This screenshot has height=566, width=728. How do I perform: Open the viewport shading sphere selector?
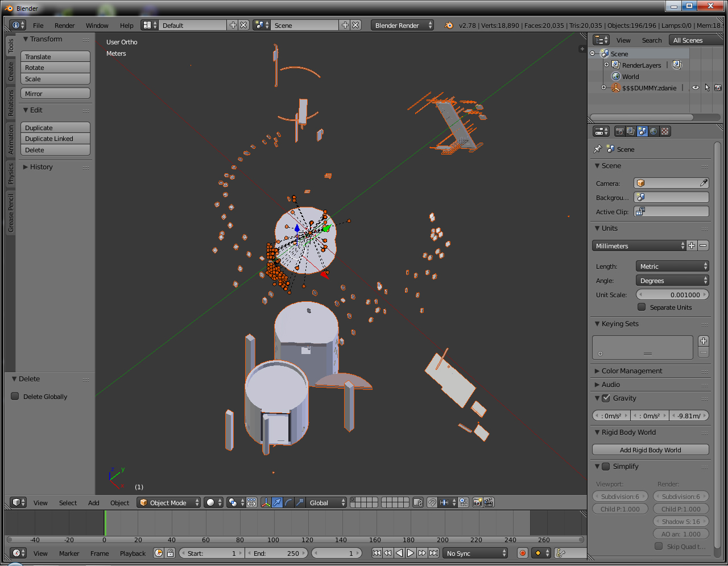[213, 502]
